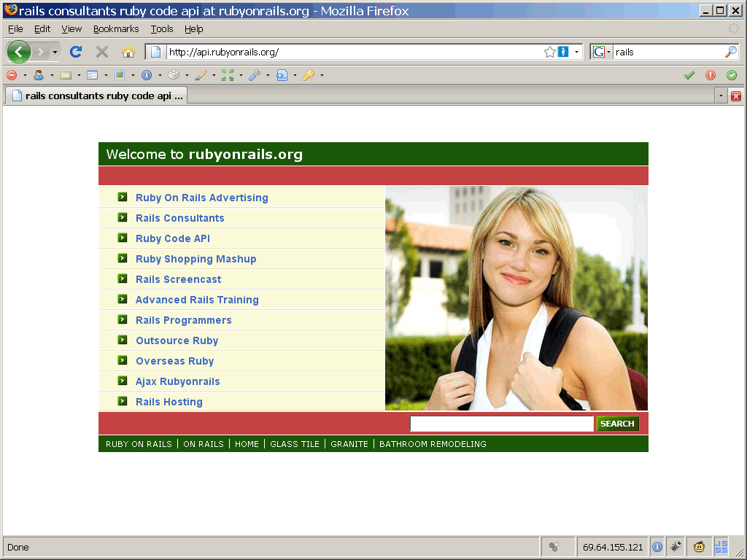747x560 pixels.
Task: Expand the back/forward history dropdown arrow
Action: [55, 52]
